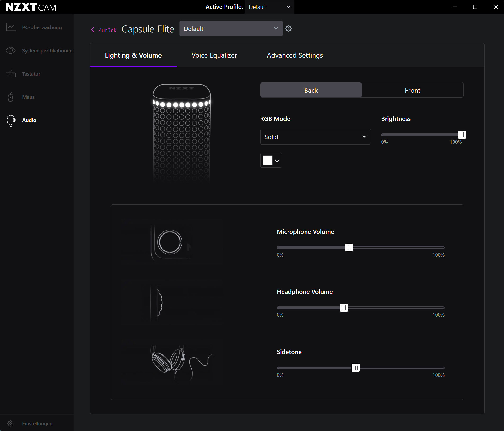Expand the Active Profile dropdown
The height and width of the screenshot is (431, 504).
click(270, 7)
